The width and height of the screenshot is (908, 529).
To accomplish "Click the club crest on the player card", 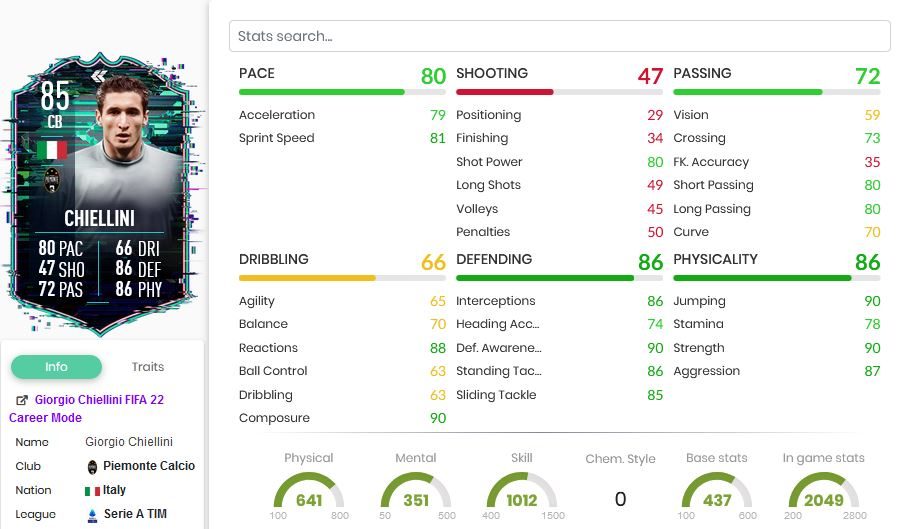I will (52, 181).
